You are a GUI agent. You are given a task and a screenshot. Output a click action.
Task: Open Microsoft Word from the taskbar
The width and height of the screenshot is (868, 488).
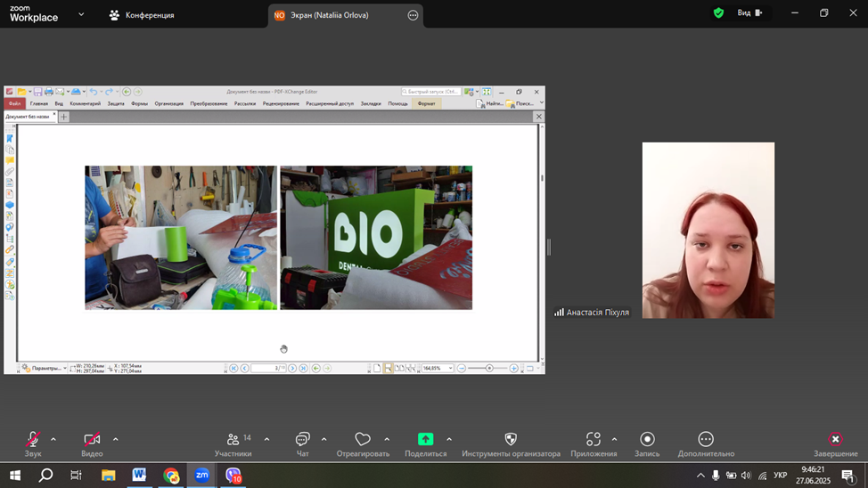(139, 476)
